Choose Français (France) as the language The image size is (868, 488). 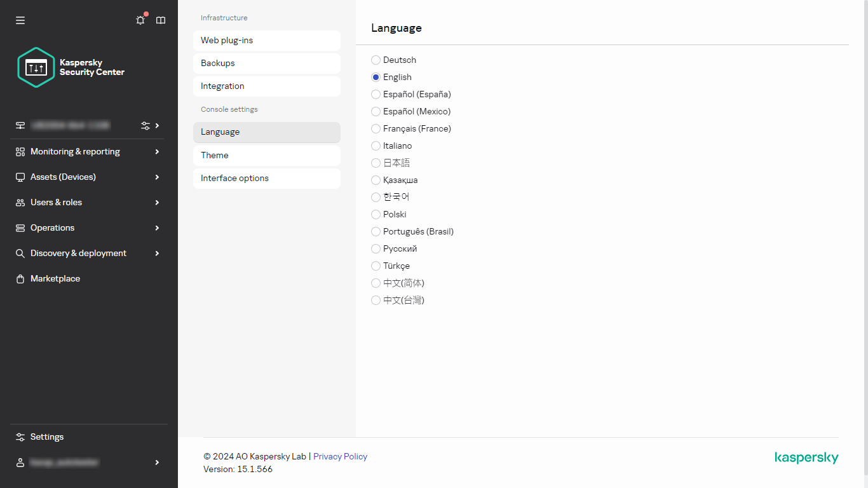pyautogui.click(x=376, y=128)
